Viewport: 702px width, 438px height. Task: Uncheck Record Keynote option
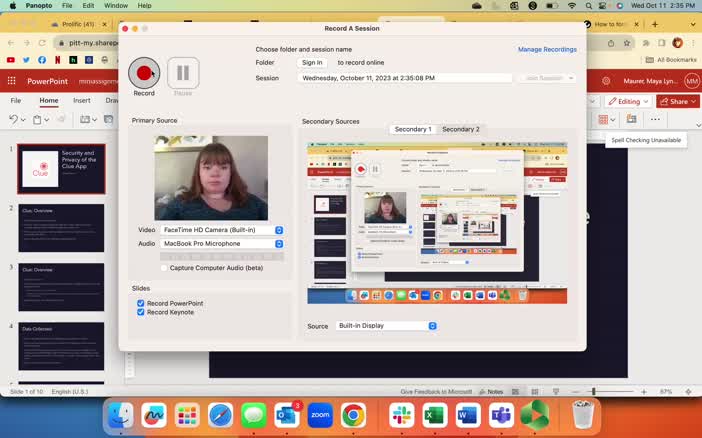pos(141,312)
